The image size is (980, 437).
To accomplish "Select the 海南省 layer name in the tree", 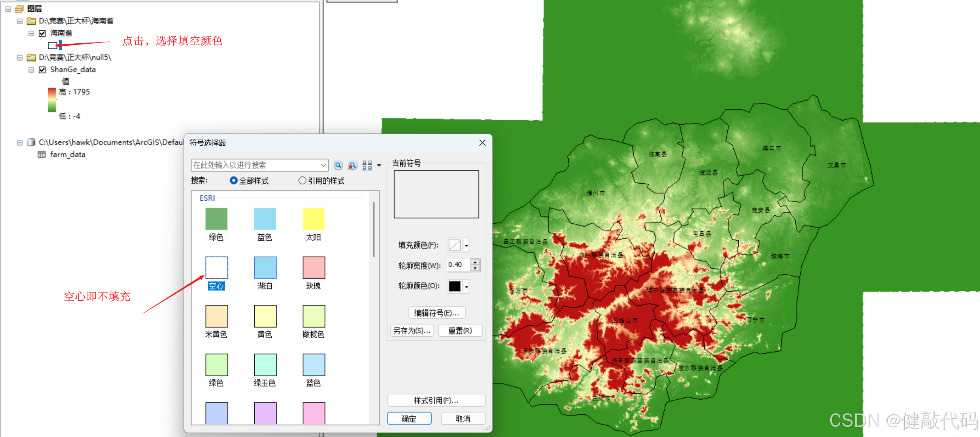I will point(61,33).
